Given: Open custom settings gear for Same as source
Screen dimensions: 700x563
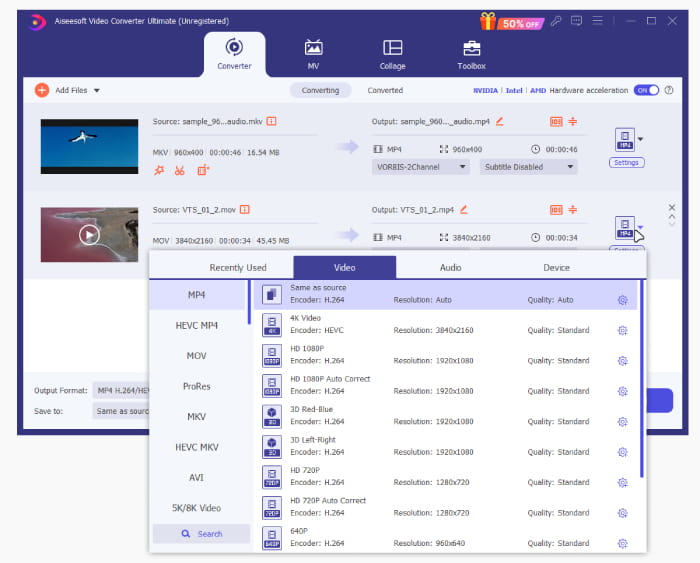Looking at the screenshot, I should coord(622,300).
